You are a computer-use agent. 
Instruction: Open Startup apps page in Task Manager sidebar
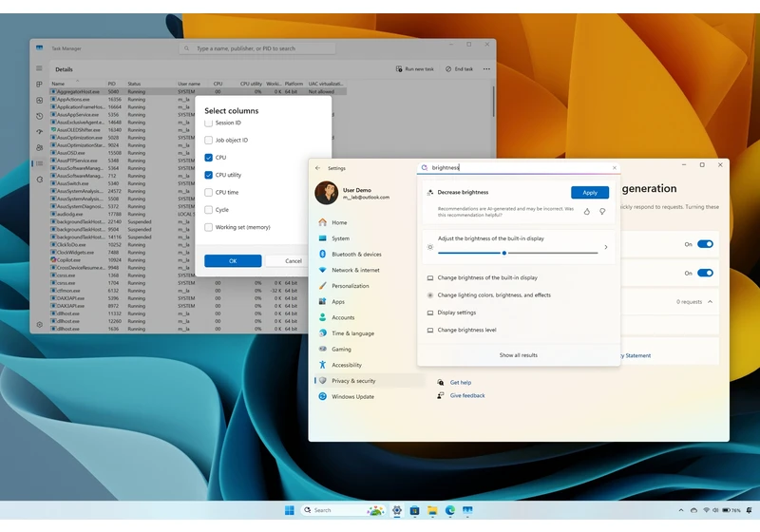[39, 132]
